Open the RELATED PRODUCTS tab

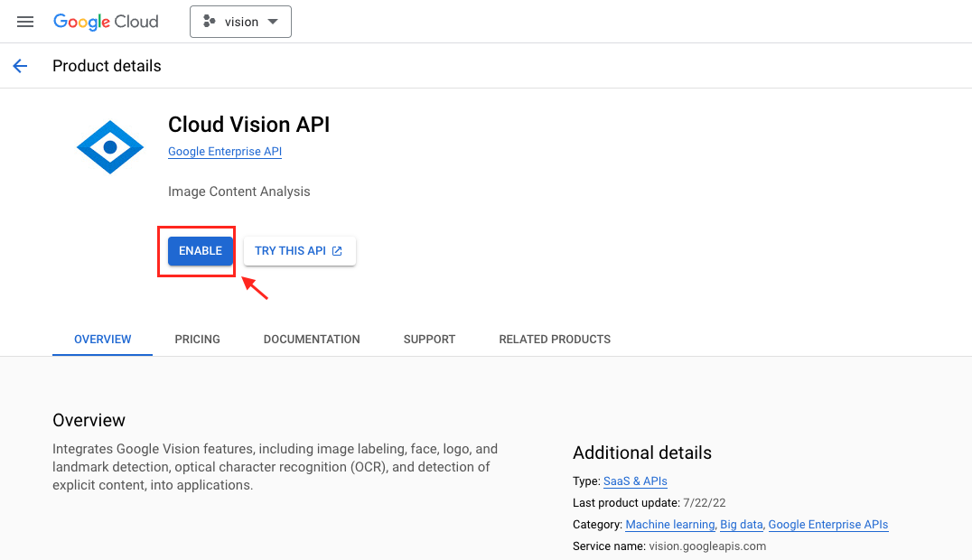pyautogui.click(x=555, y=340)
